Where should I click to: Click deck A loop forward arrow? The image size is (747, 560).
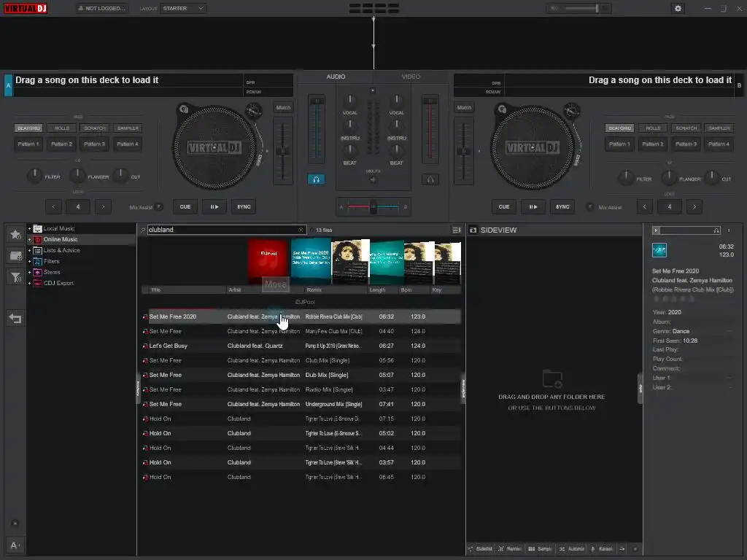pyautogui.click(x=103, y=206)
